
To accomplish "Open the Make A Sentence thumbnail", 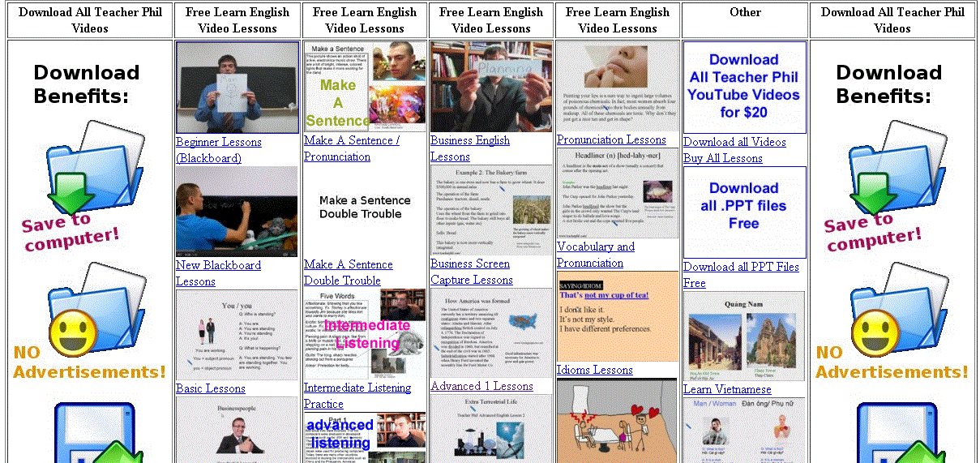I will pyautogui.click(x=365, y=87).
